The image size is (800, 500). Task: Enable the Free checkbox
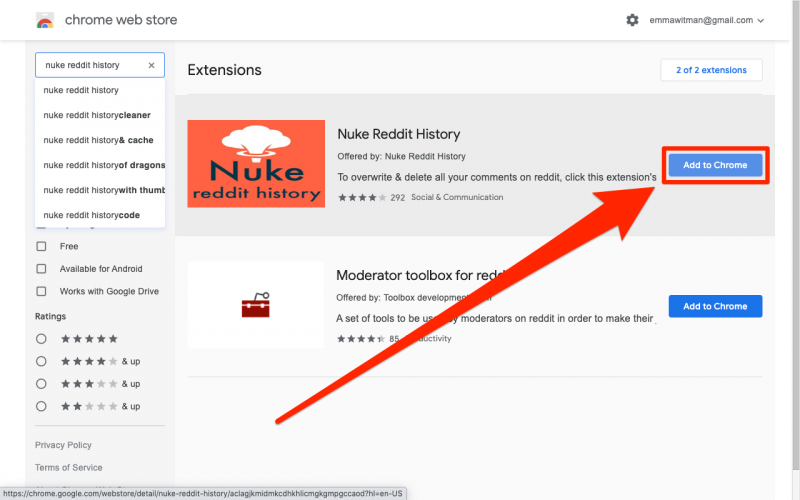pyautogui.click(x=41, y=246)
